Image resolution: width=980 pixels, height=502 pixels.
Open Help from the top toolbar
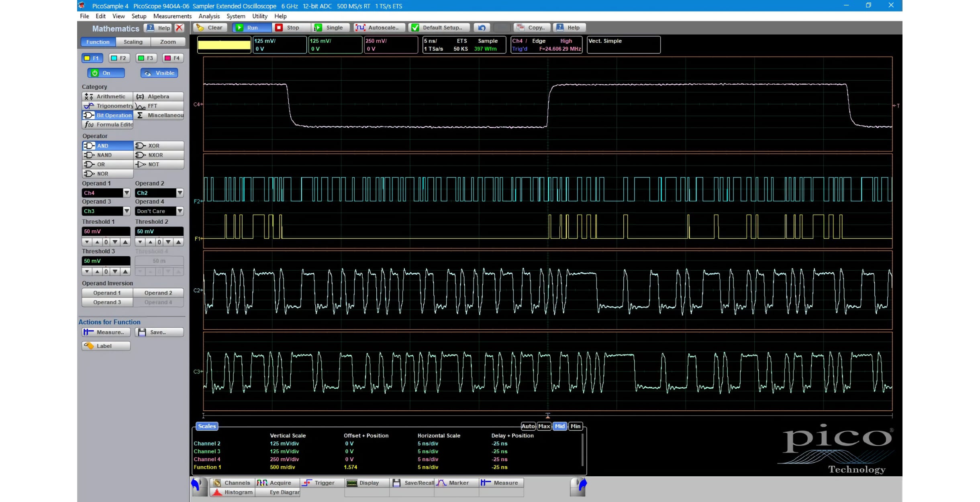[x=569, y=28]
